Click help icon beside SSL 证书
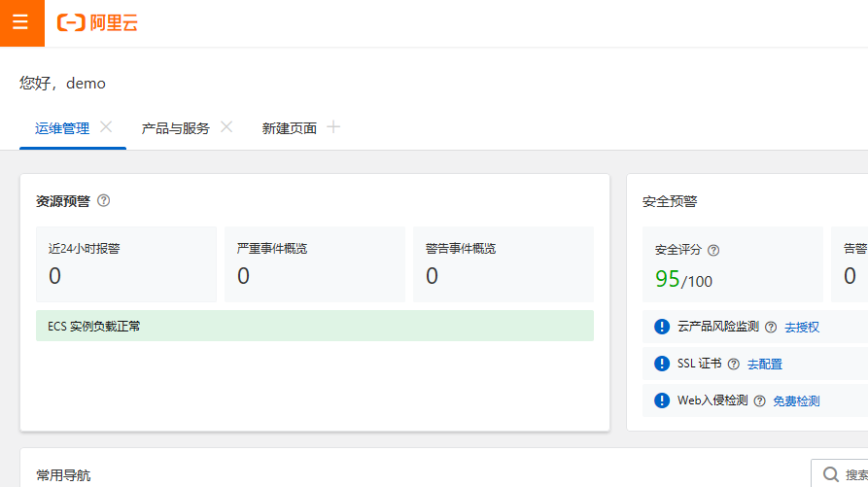Image resolution: width=868 pixels, height=487 pixels. pyautogui.click(x=733, y=364)
